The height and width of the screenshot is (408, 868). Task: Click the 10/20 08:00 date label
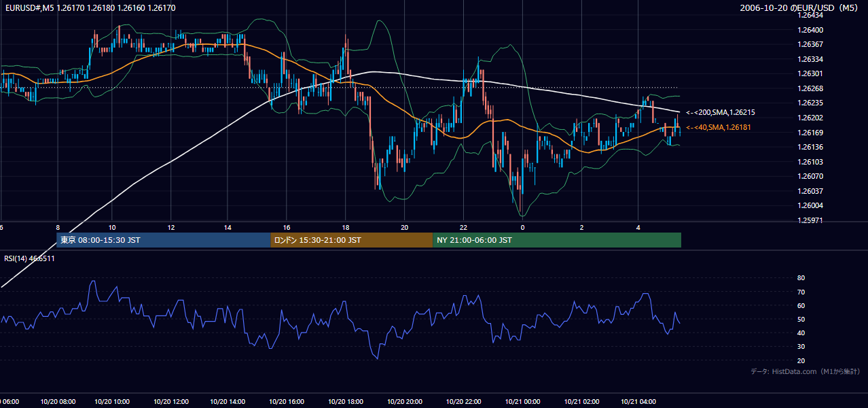[58, 402]
